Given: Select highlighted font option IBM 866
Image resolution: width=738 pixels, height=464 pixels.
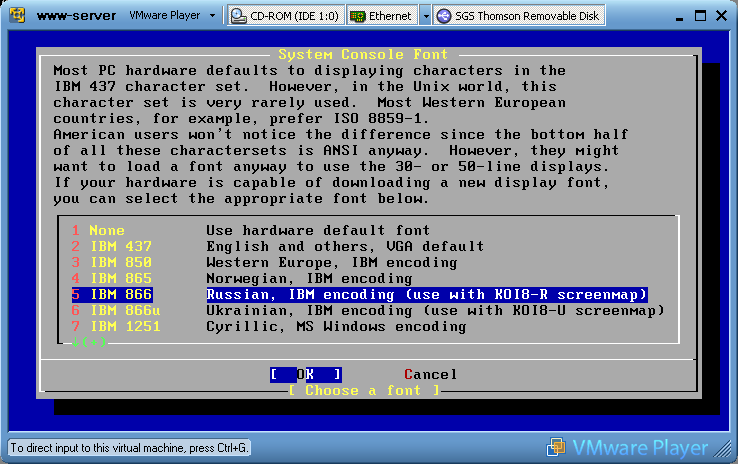Looking at the screenshot, I should point(112,295).
